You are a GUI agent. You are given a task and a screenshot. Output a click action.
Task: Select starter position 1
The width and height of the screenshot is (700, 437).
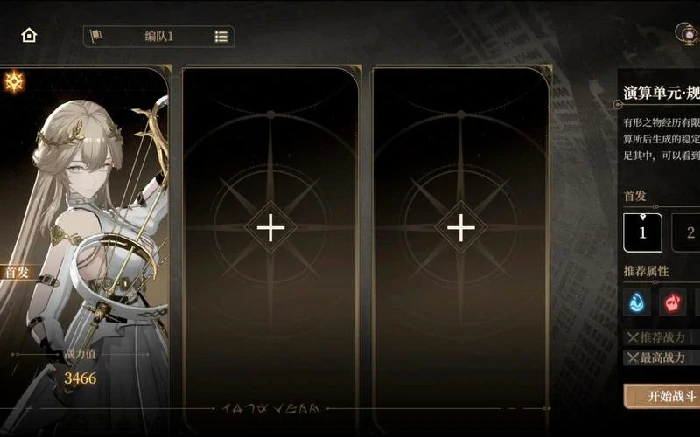642,233
